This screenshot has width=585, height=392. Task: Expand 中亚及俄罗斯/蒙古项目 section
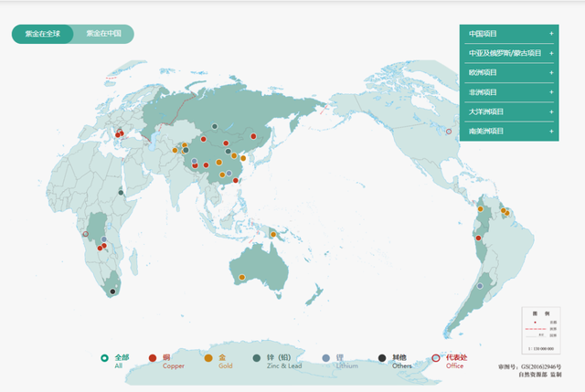[509, 53]
